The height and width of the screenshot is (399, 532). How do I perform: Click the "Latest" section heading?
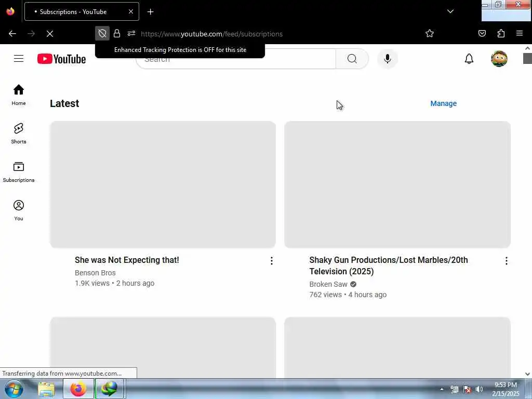click(64, 103)
